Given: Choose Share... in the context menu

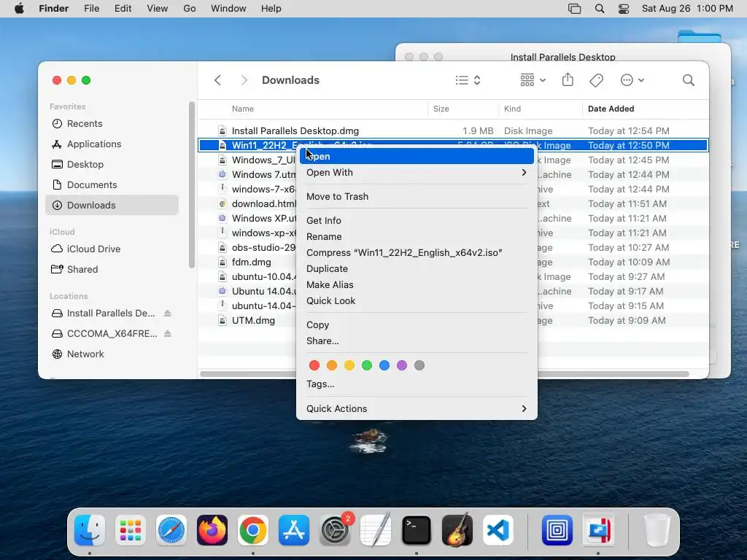Looking at the screenshot, I should pos(417,341).
